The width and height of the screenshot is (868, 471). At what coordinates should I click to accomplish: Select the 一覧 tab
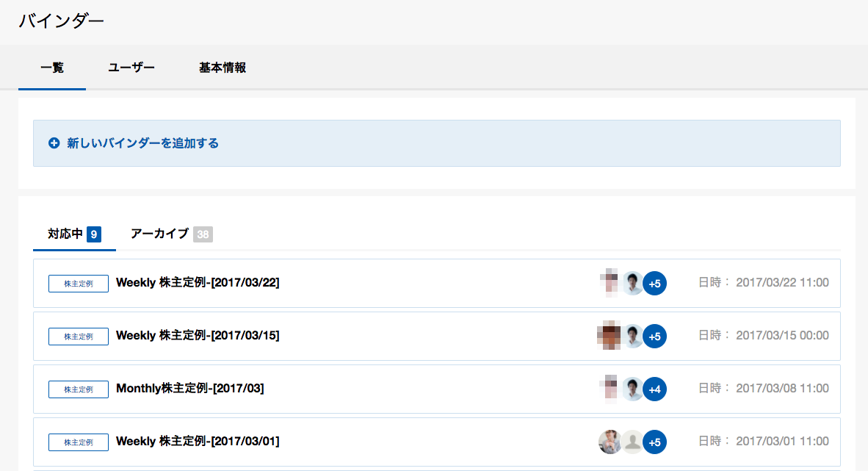coord(52,68)
